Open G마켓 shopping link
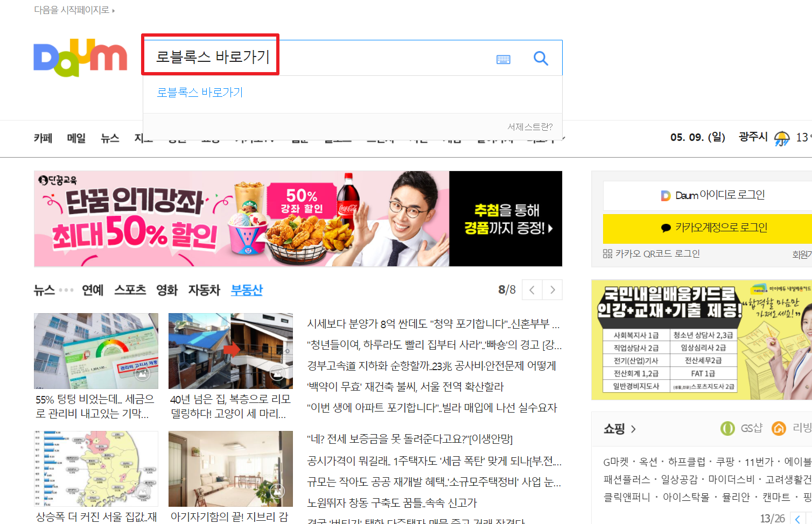Image resolution: width=812 pixels, height=524 pixels. (616, 462)
